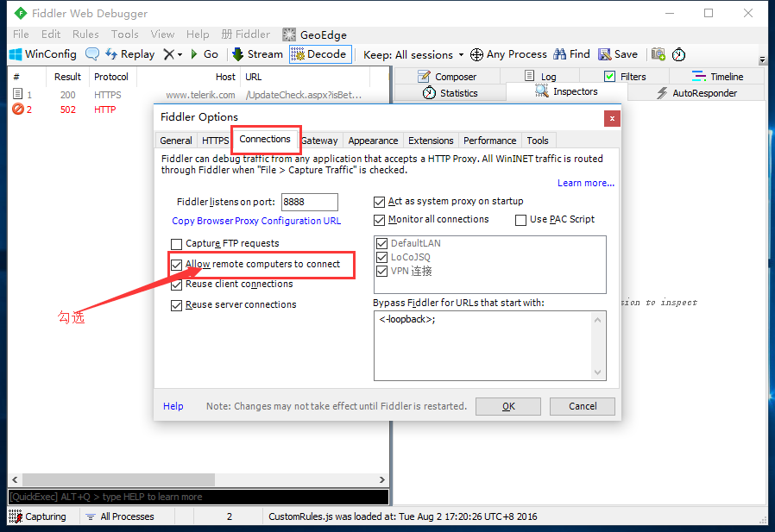Cancel the Fiddler Options dialog
Screen dimensions: 775x532
(x=583, y=406)
